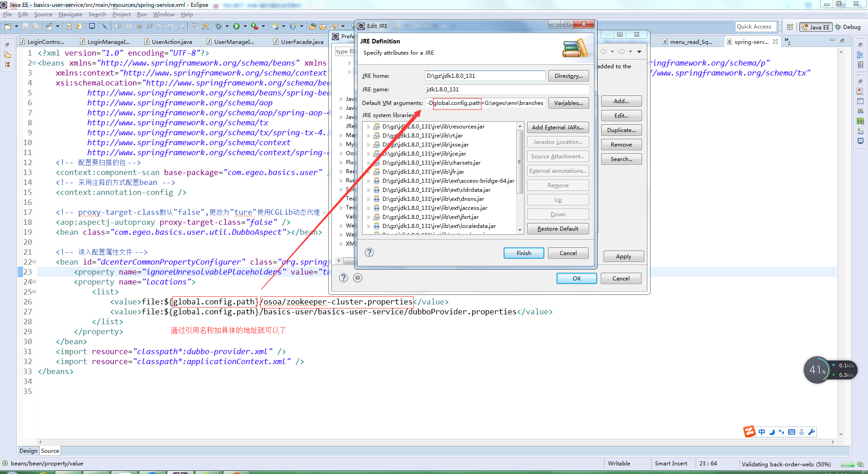Expand the localedata.jar library entry

[x=368, y=226]
